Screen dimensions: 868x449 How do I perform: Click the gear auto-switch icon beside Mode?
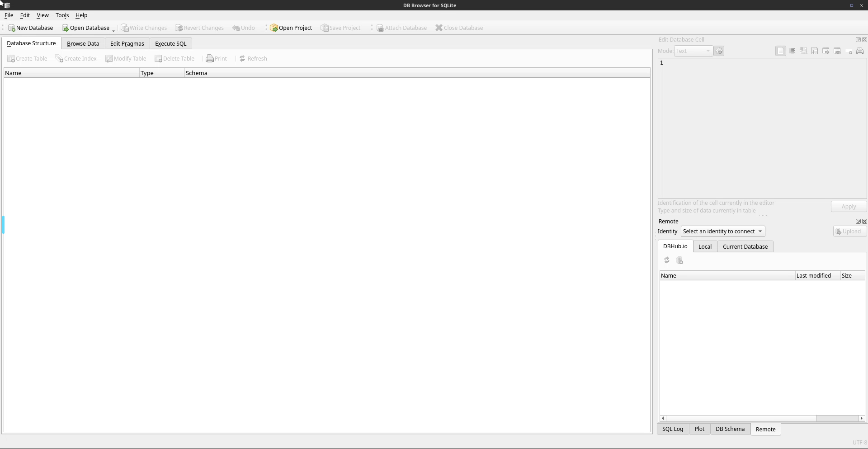coord(719,51)
